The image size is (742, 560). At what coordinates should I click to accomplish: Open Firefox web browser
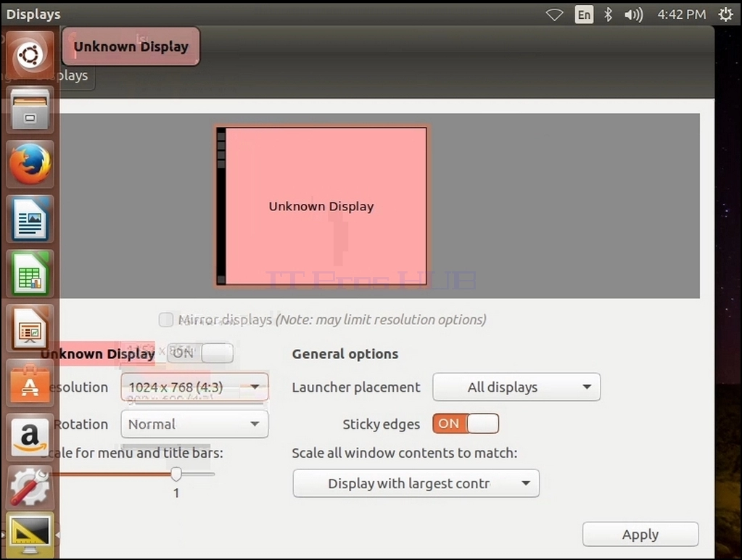pyautogui.click(x=30, y=164)
